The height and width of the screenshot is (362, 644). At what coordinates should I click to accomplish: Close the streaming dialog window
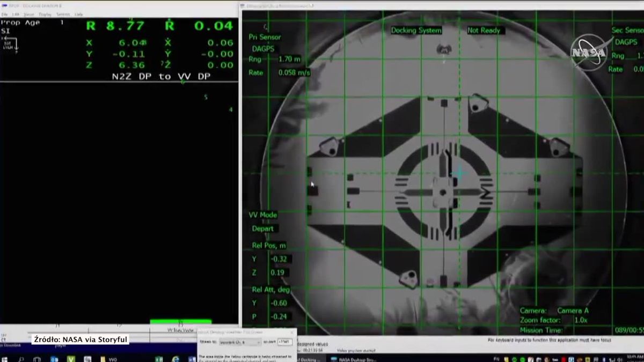292,333
